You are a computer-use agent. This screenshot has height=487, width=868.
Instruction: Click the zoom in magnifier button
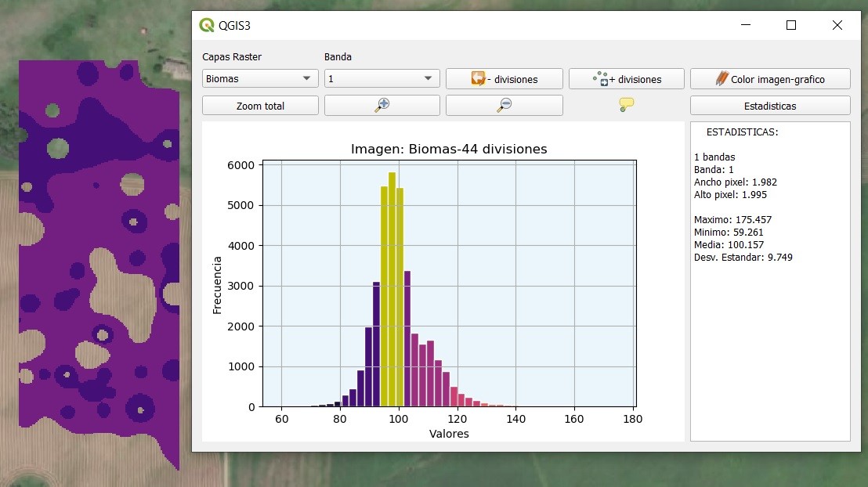[x=382, y=105]
